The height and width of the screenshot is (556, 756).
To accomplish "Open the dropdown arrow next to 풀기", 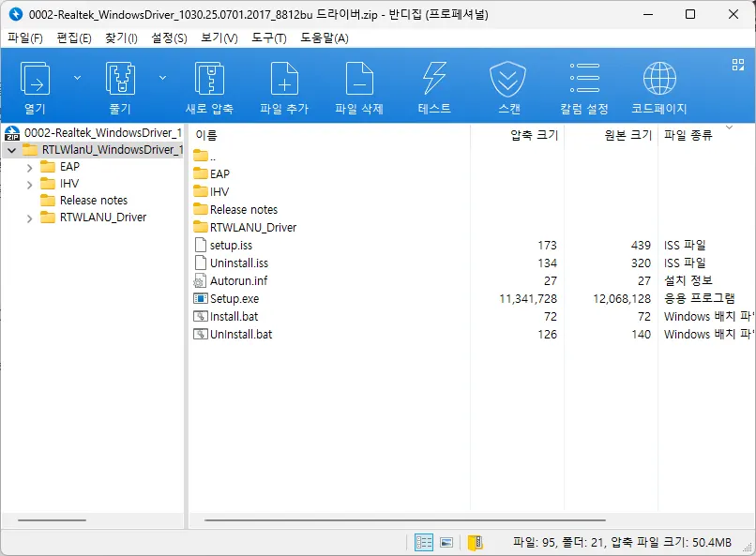I will 163,78.
